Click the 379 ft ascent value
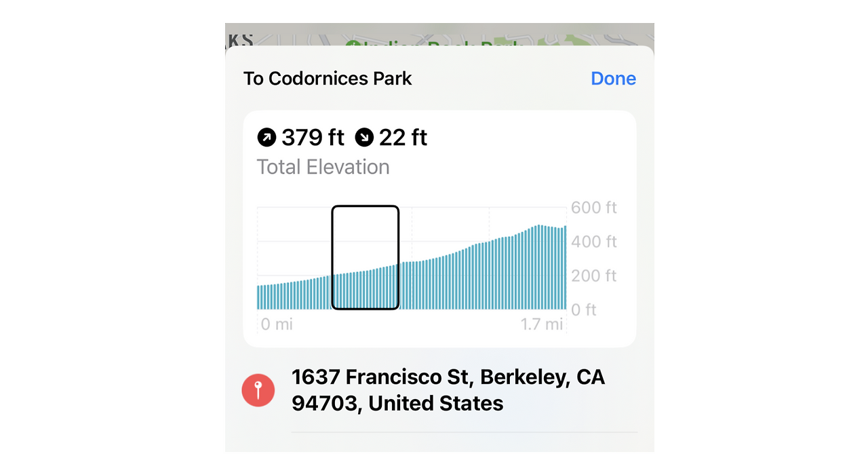Screen dimensions: 868x473 click(313, 138)
